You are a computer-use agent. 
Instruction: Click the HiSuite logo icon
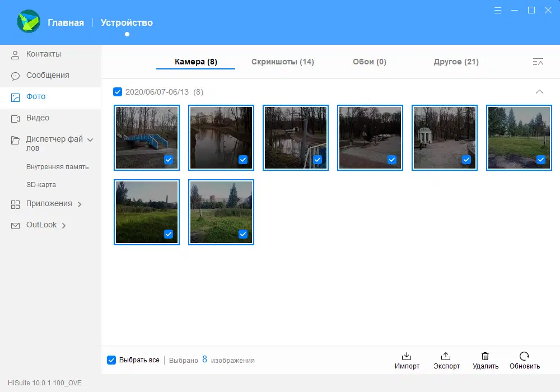[29, 21]
